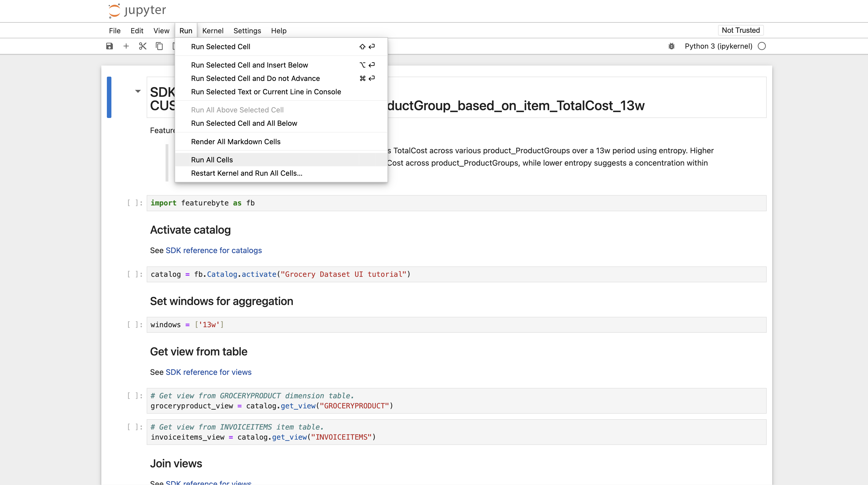The width and height of the screenshot is (868, 485).
Task: Cut the cell with the scissors icon
Action: (x=143, y=46)
